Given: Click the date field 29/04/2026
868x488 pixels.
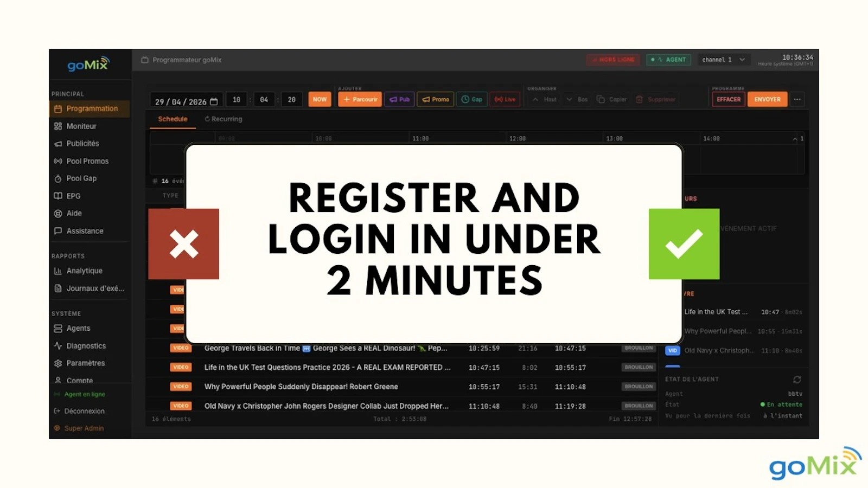Looking at the screenshot, I should [186, 101].
